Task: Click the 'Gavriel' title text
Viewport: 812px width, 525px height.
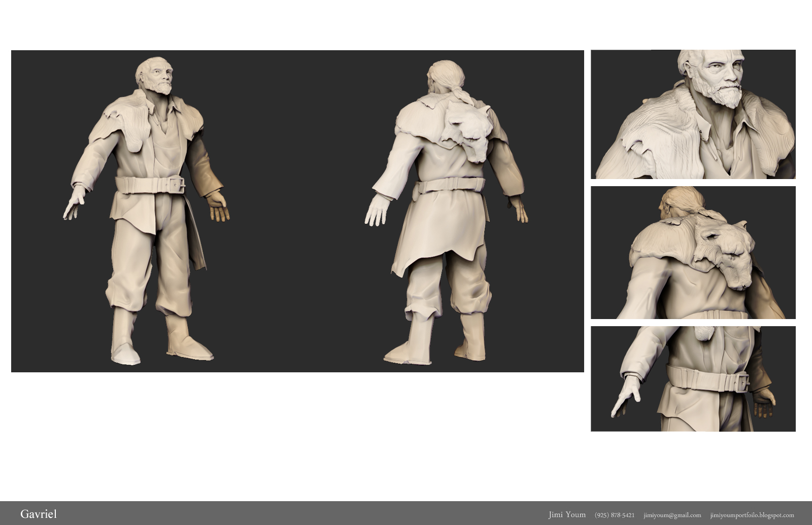Action: (39, 514)
